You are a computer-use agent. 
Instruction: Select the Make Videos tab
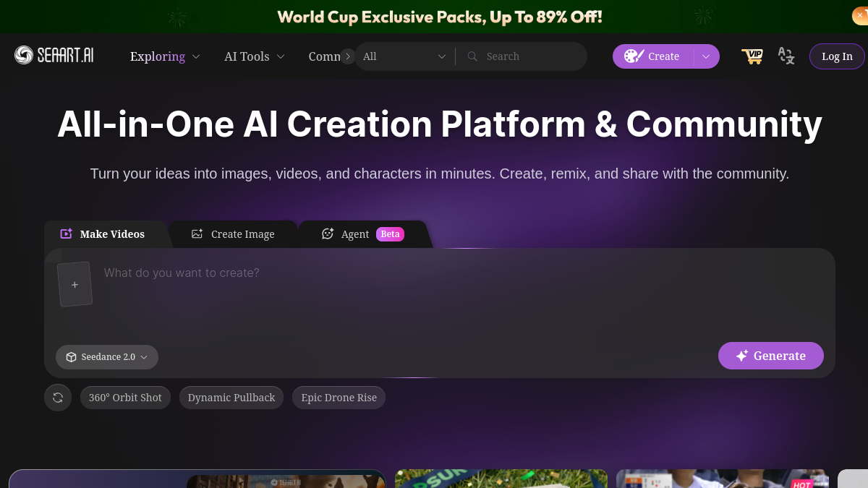coord(103,234)
